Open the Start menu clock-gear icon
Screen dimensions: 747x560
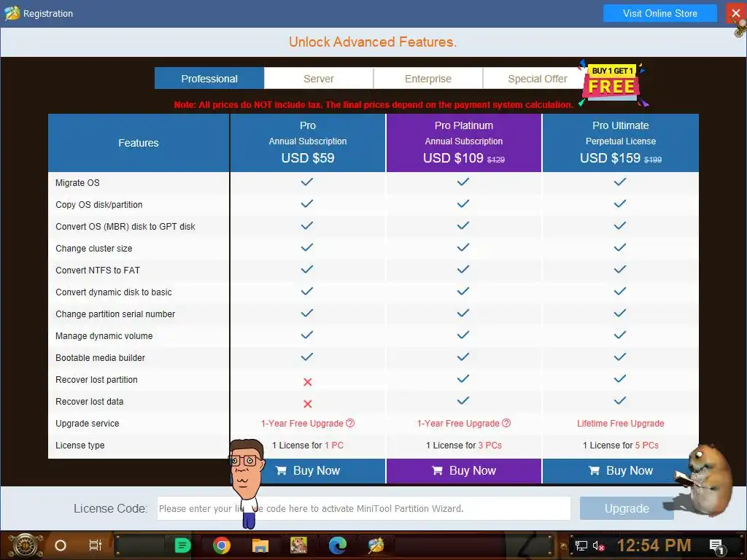tap(24, 545)
